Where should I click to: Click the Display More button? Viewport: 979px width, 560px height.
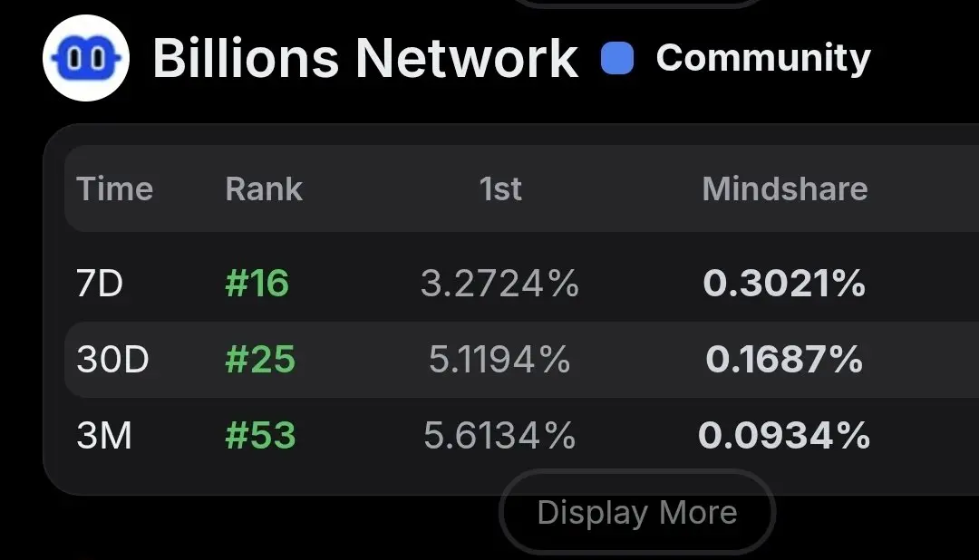click(637, 512)
